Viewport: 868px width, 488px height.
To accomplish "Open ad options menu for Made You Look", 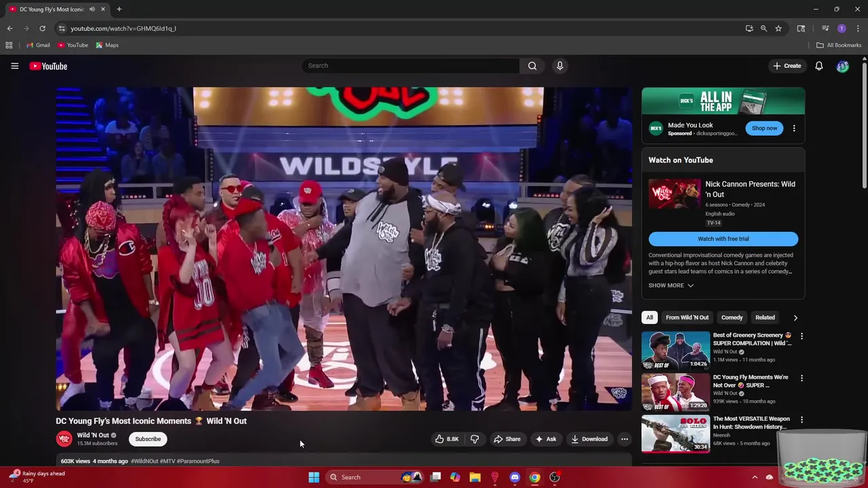I will coord(794,128).
